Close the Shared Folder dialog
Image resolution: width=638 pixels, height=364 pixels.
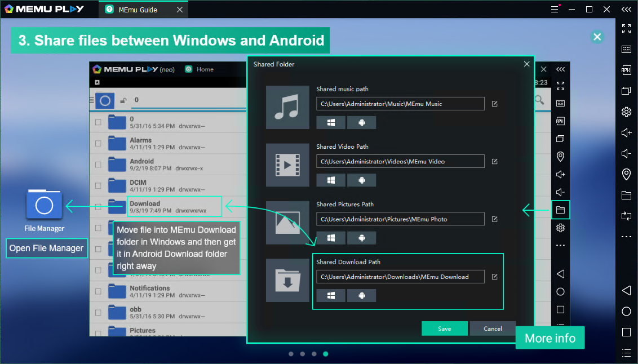pos(526,64)
